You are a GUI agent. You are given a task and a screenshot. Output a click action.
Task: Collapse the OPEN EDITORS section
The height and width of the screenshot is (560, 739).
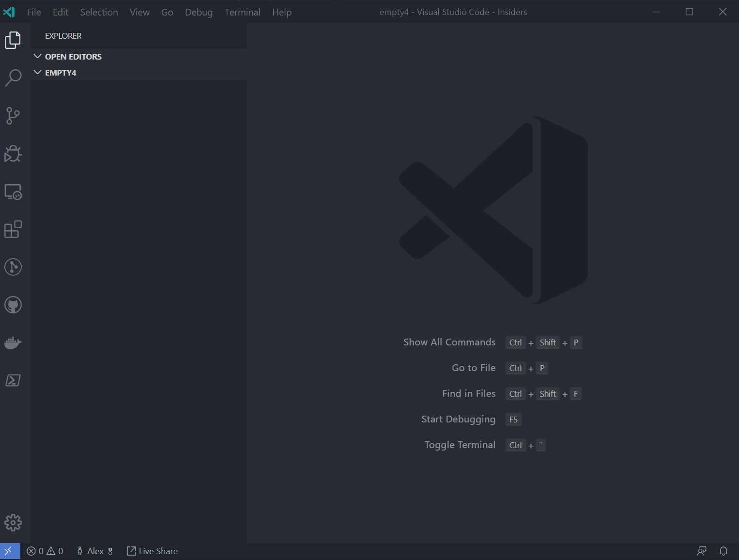point(38,56)
